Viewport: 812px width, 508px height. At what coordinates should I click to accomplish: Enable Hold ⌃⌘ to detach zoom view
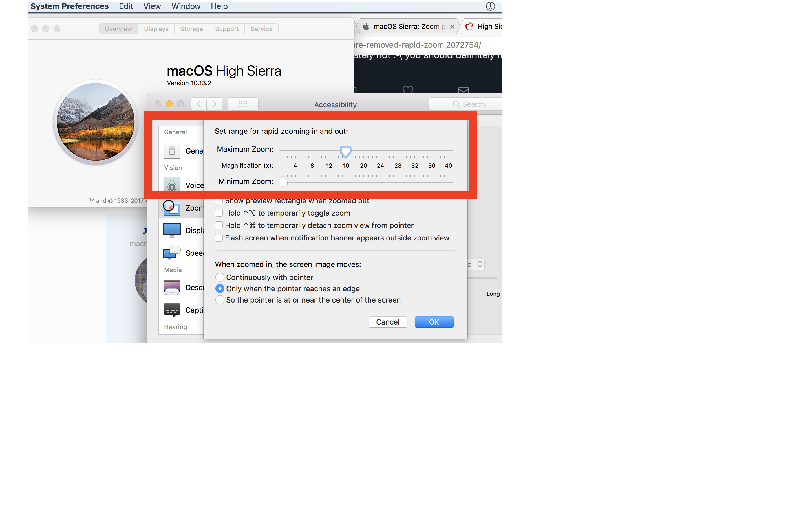tap(219, 225)
